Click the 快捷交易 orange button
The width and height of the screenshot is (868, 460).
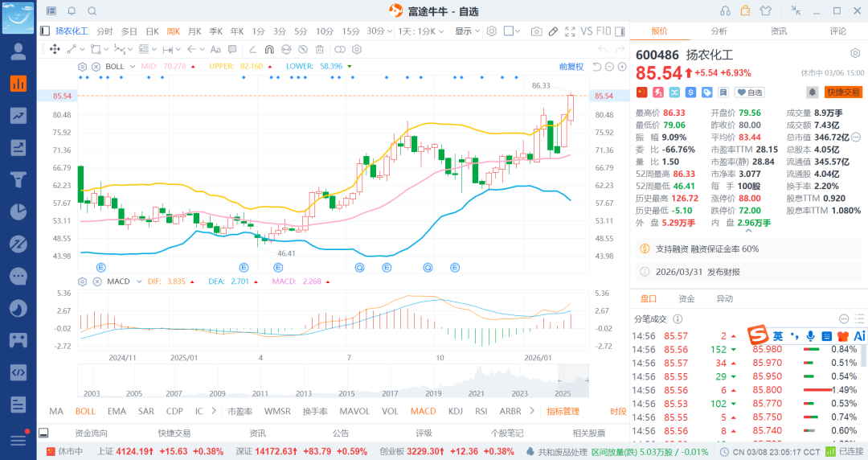pyautogui.click(x=842, y=92)
